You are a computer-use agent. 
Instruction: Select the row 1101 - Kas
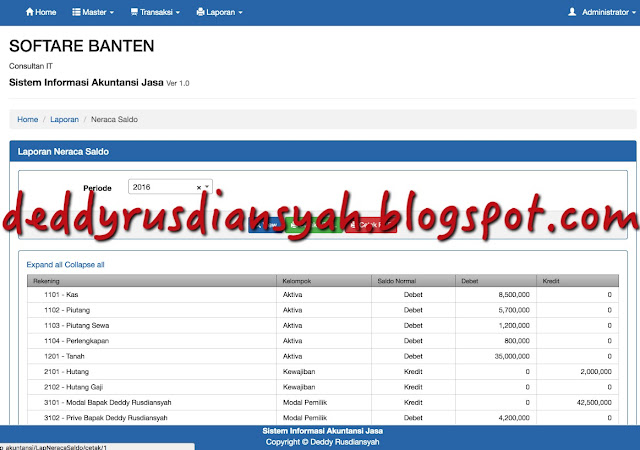323,295
